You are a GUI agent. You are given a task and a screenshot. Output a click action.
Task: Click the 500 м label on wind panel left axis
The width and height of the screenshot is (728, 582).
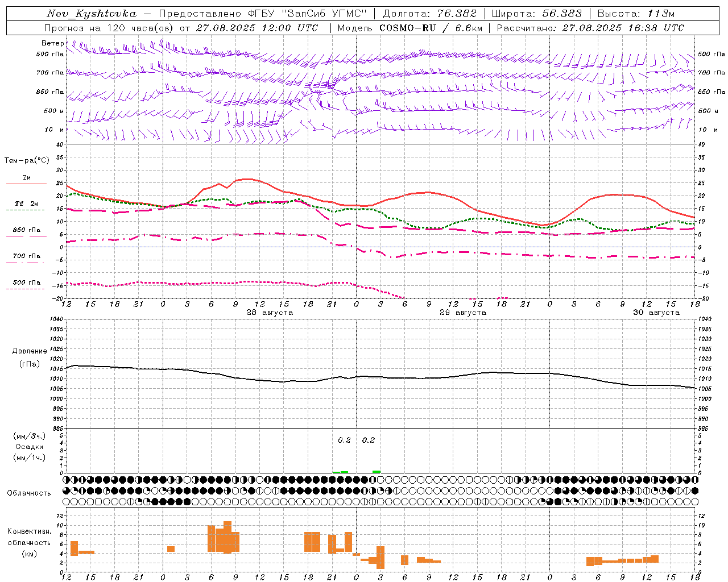[x=54, y=111]
